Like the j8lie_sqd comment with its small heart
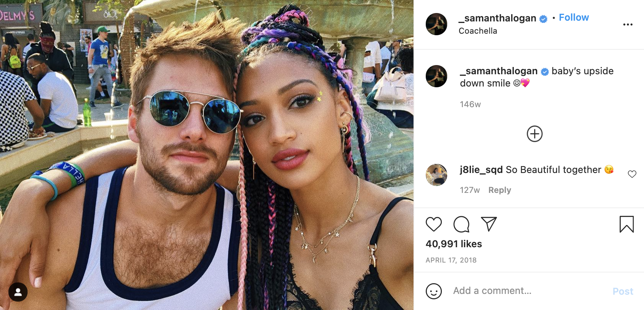The width and height of the screenshot is (644, 310). point(632,174)
